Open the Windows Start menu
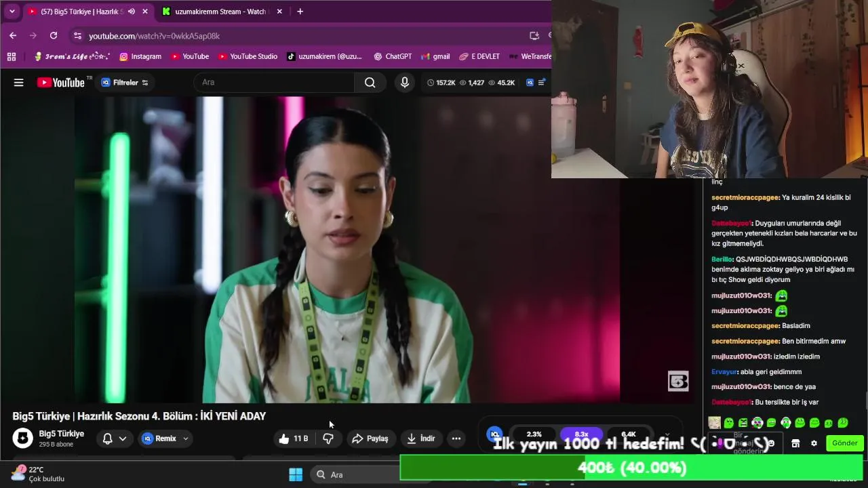The image size is (868, 488). coord(296,474)
